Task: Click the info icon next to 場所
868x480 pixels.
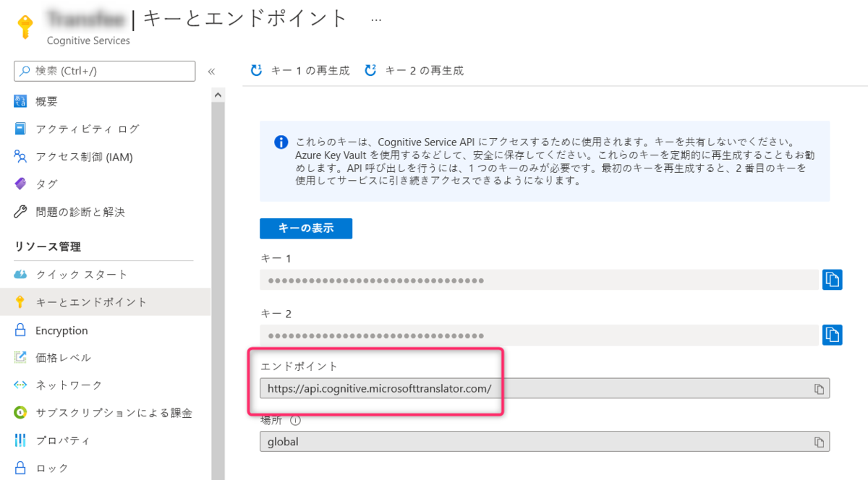Action: (295, 420)
